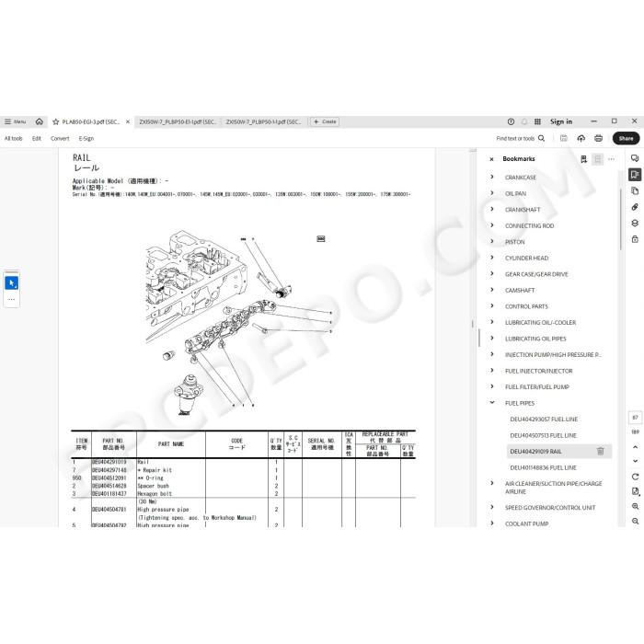Click the page number 87 field

[635, 418]
